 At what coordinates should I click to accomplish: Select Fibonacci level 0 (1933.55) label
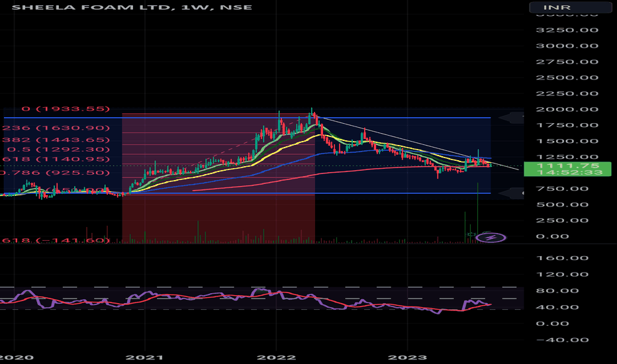coord(66,109)
